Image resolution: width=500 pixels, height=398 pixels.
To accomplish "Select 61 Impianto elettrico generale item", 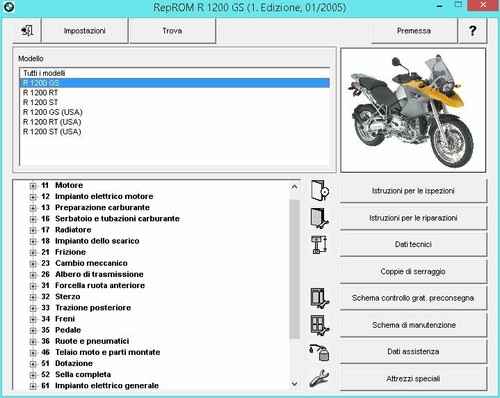I will click(x=100, y=386).
